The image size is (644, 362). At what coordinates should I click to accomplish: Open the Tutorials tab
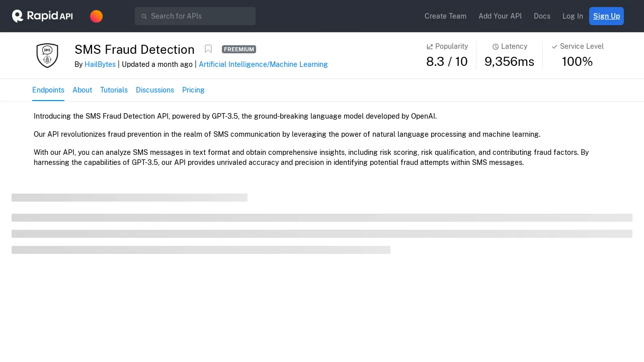pyautogui.click(x=114, y=90)
